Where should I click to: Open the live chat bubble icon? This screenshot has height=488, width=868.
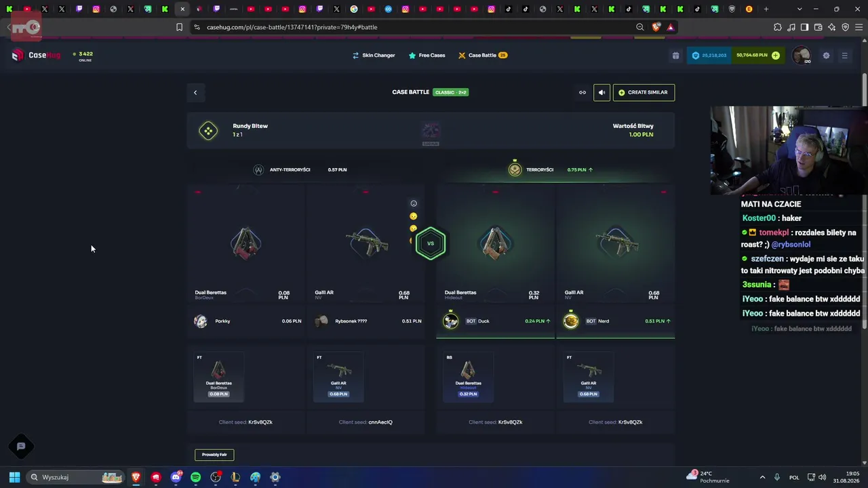tap(21, 446)
